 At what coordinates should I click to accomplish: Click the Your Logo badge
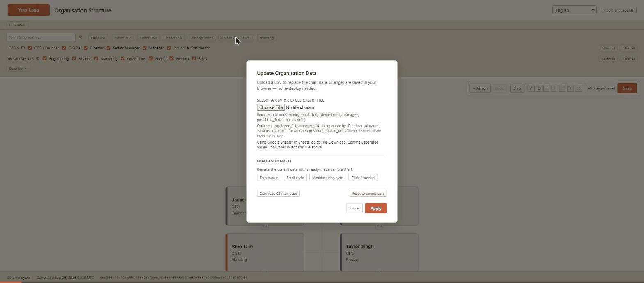coord(29,10)
